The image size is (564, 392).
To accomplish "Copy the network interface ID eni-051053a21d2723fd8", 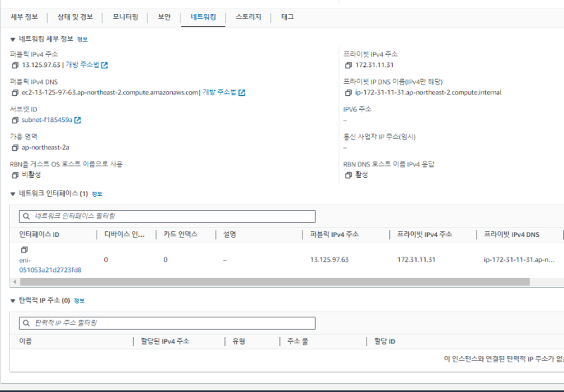I will click(x=23, y=250).
